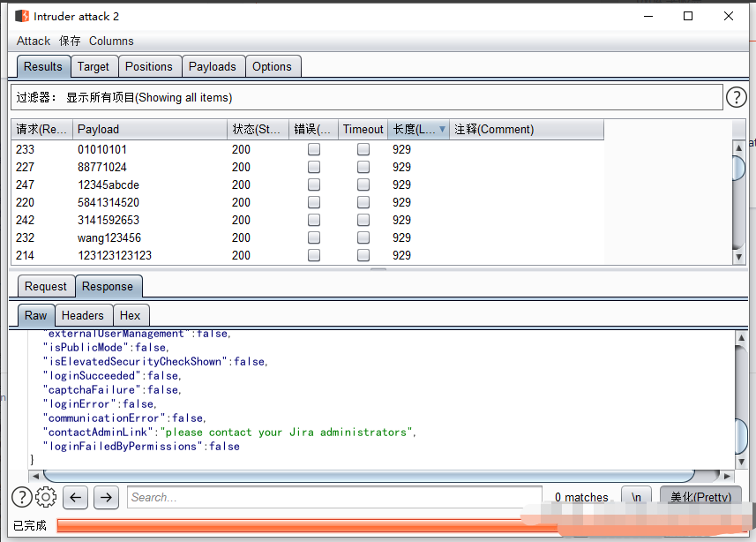This screenshot has width=756, height=542.
Task: Click the length column sort arrow
Action: tap(442, 129)
